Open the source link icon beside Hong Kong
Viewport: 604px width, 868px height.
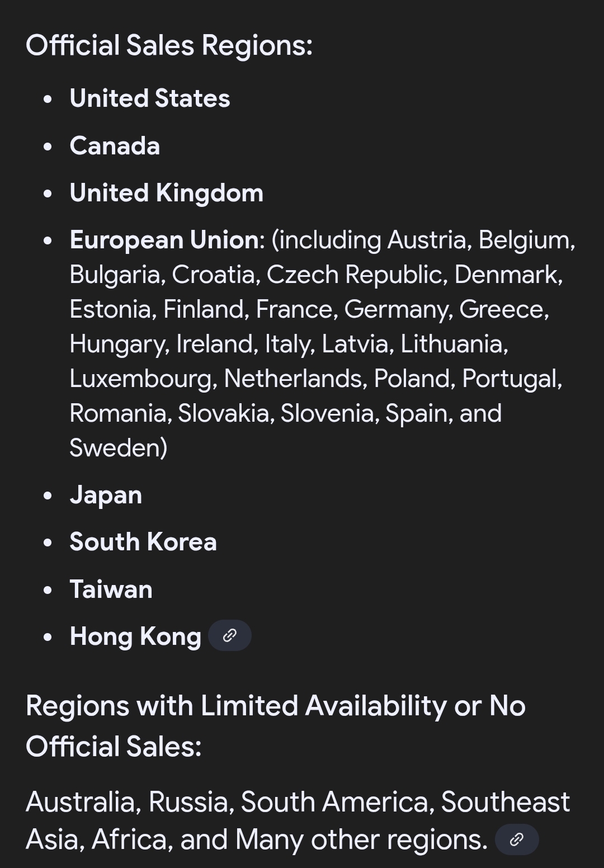coord(230,635)
